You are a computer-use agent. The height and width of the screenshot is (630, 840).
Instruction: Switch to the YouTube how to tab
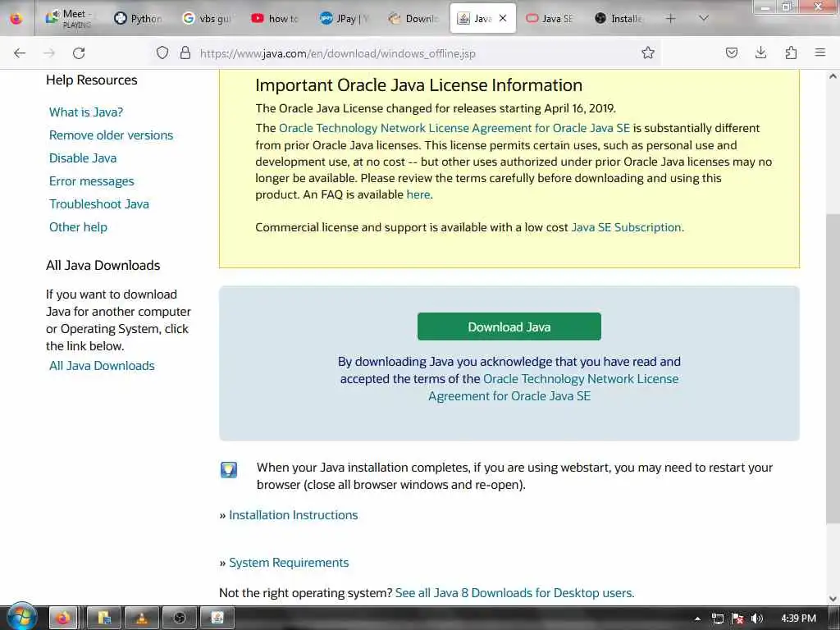pyautogui.click(x=276, y=18)
